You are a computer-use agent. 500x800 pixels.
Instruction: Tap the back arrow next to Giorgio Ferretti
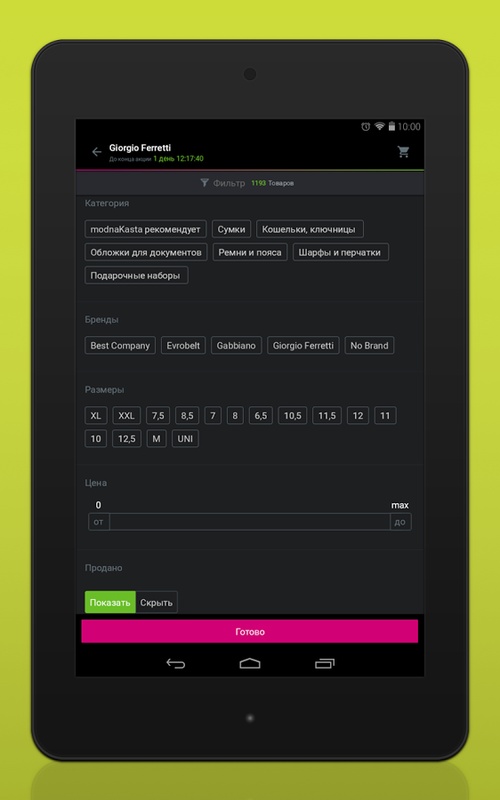coord(96,152)
